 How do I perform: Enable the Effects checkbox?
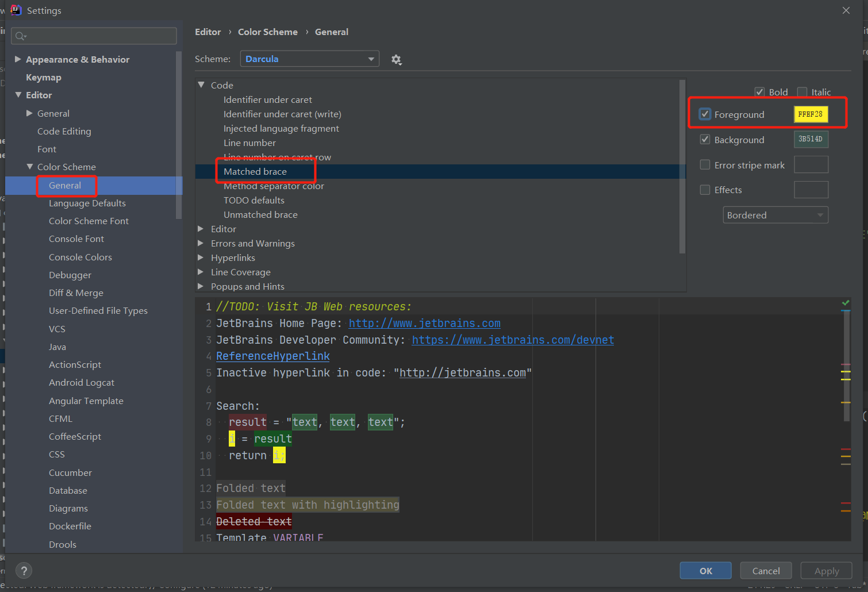[x=705, y=190]
